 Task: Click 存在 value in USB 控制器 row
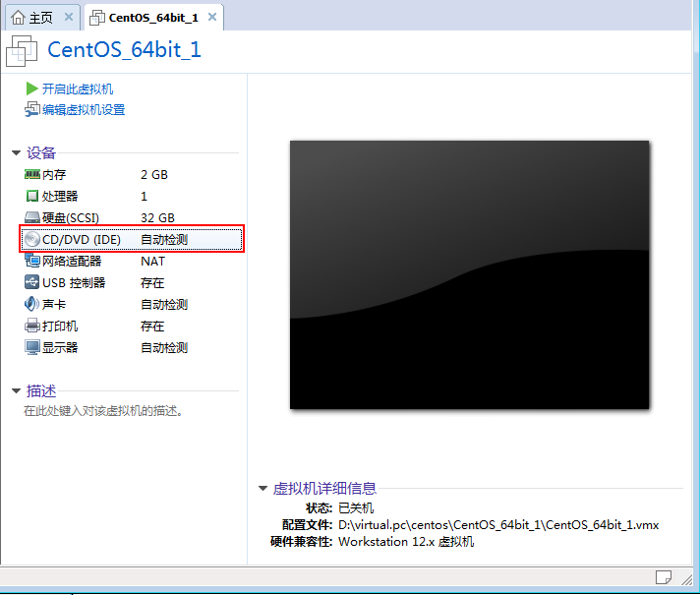tap(152, 283)
